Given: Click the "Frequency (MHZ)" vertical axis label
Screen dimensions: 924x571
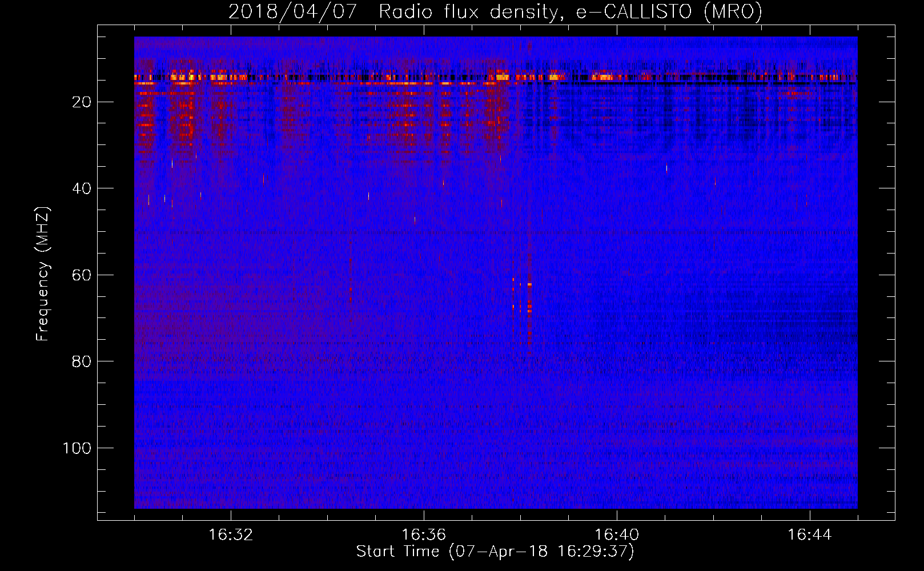Looking at the screenshot, I should (43, 274).
